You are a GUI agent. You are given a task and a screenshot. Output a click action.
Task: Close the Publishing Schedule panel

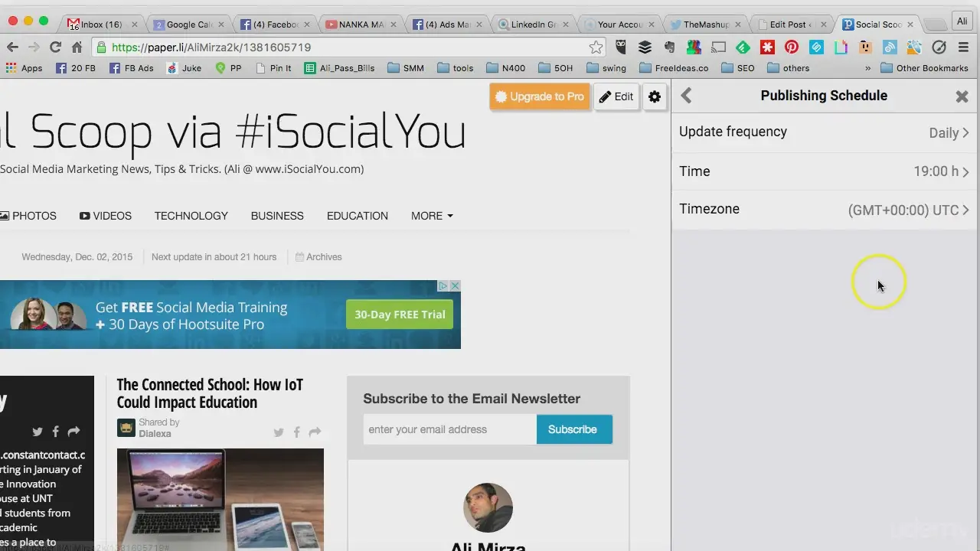[x=962, y=96]
